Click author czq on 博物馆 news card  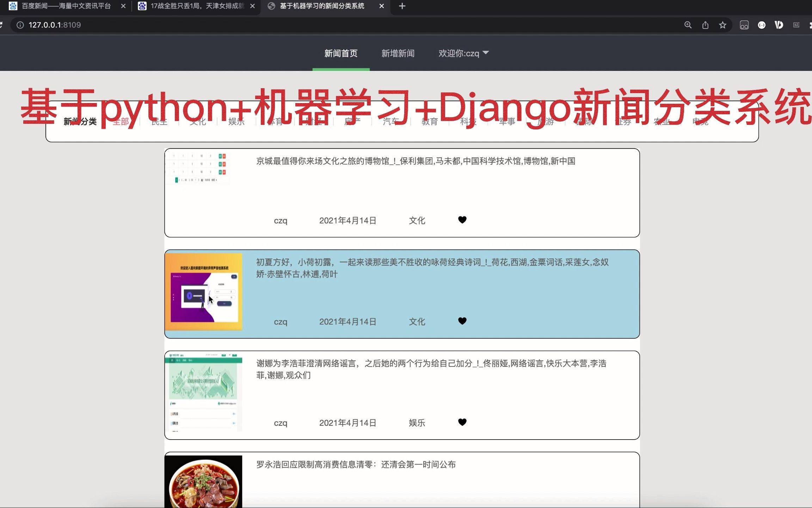coord(281,221)
